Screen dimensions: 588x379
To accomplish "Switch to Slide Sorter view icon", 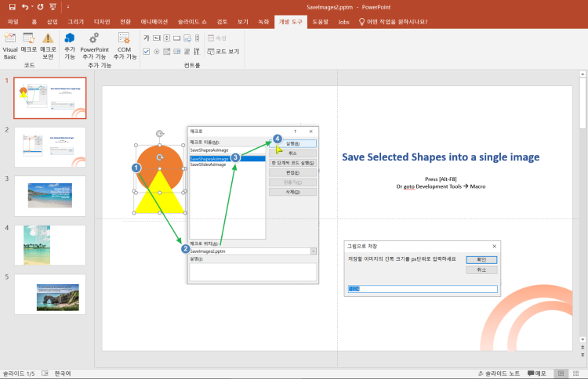I will click(575, 374).
